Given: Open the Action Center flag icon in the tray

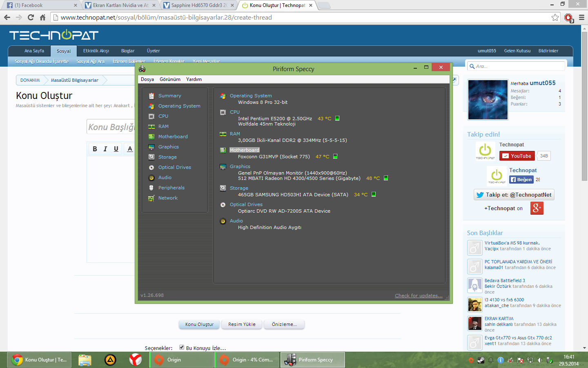Looking at the screenshot, I should [x=520, y=360].
